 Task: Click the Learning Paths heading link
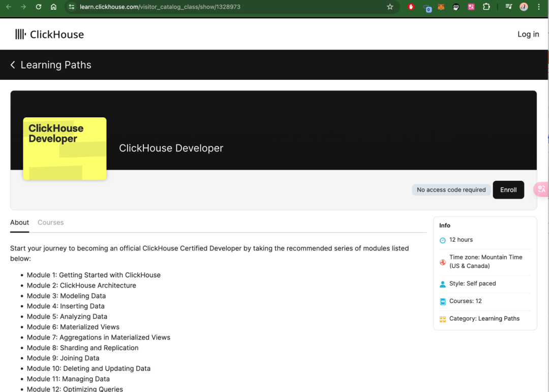coord(56,64)
